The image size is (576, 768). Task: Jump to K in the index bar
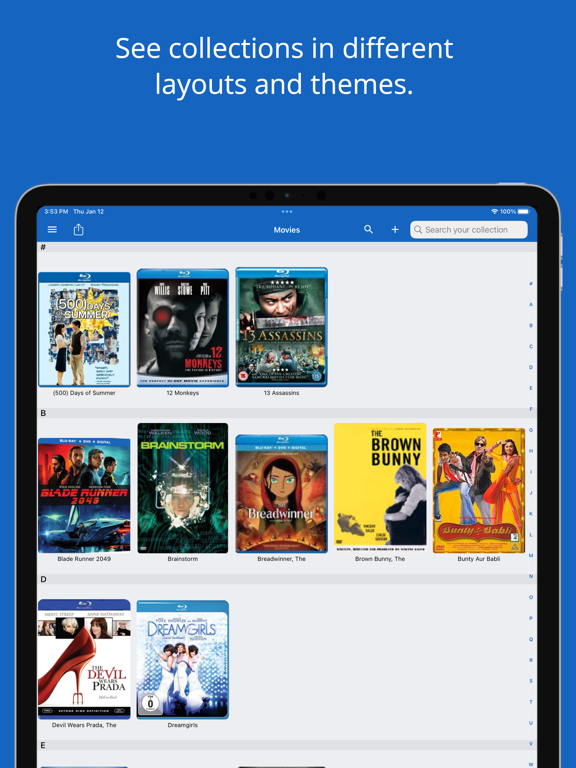531,514
